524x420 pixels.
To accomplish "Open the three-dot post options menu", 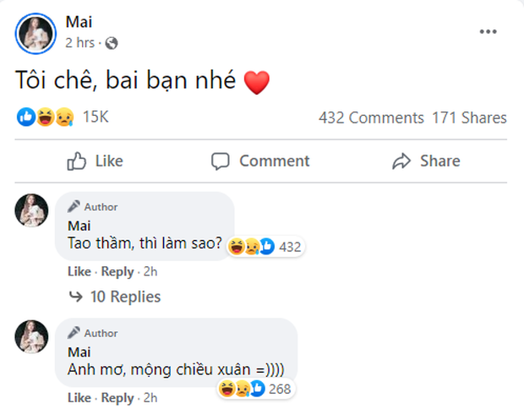I will 488,32.
